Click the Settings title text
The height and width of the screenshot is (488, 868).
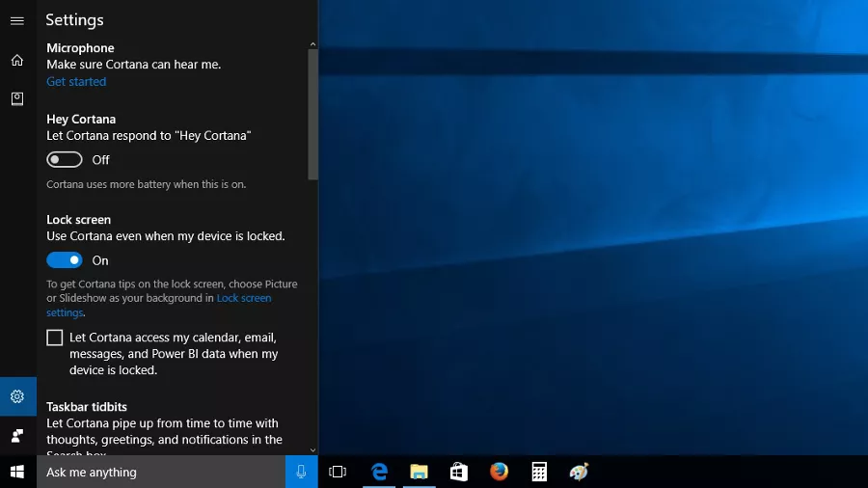[74, 20]
